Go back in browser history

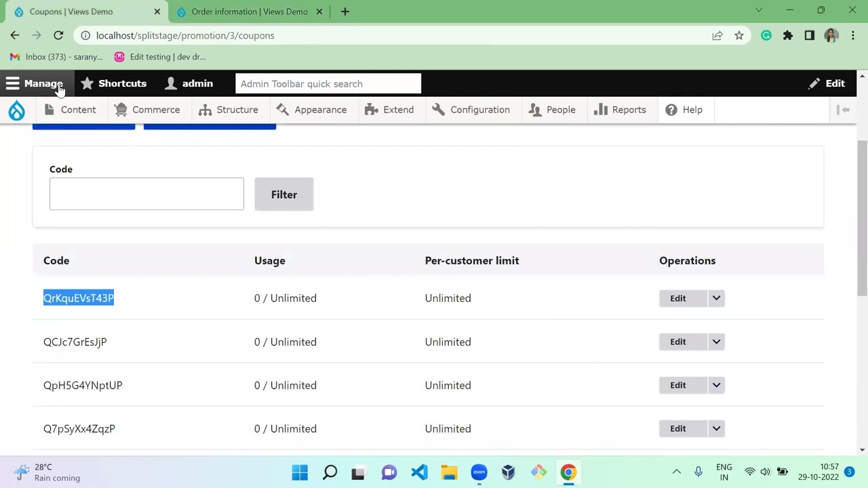point(15,35)
